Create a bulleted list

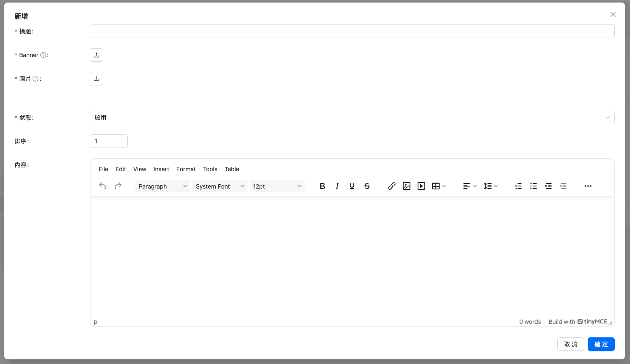point(534,186)
